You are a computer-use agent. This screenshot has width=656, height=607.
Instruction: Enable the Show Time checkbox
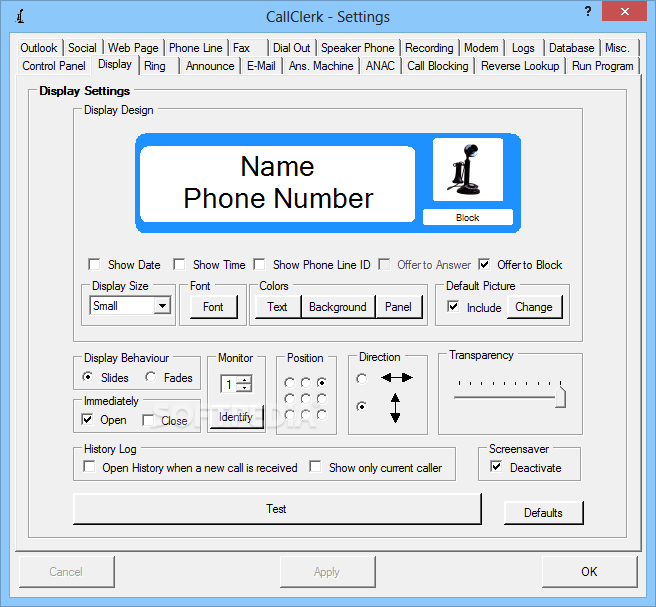[x=179, y=264]
